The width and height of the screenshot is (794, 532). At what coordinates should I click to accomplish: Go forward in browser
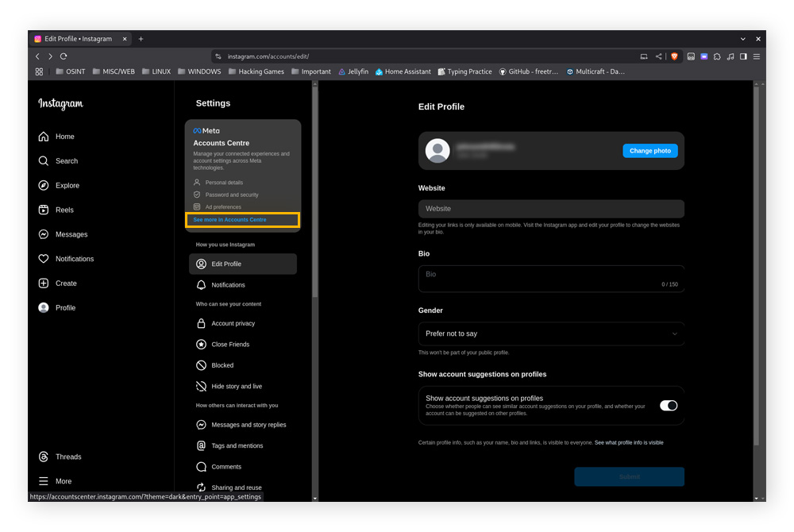click(50, 56)
